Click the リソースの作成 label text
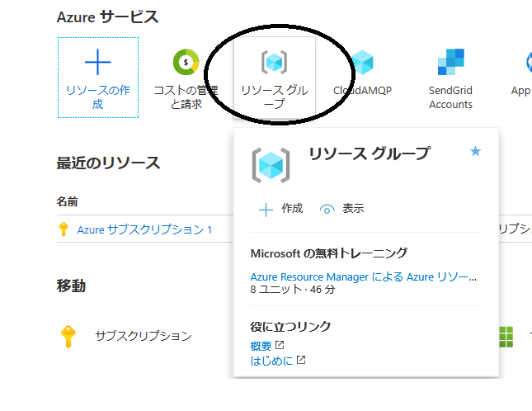Viewport: 532px width, 411px height. (97, 97)
